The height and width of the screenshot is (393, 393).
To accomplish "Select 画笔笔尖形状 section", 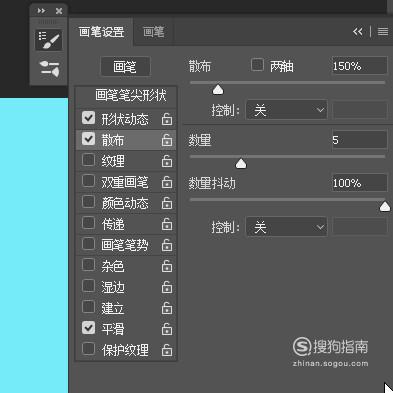I will pyautogui.click(x=130, y=95).
